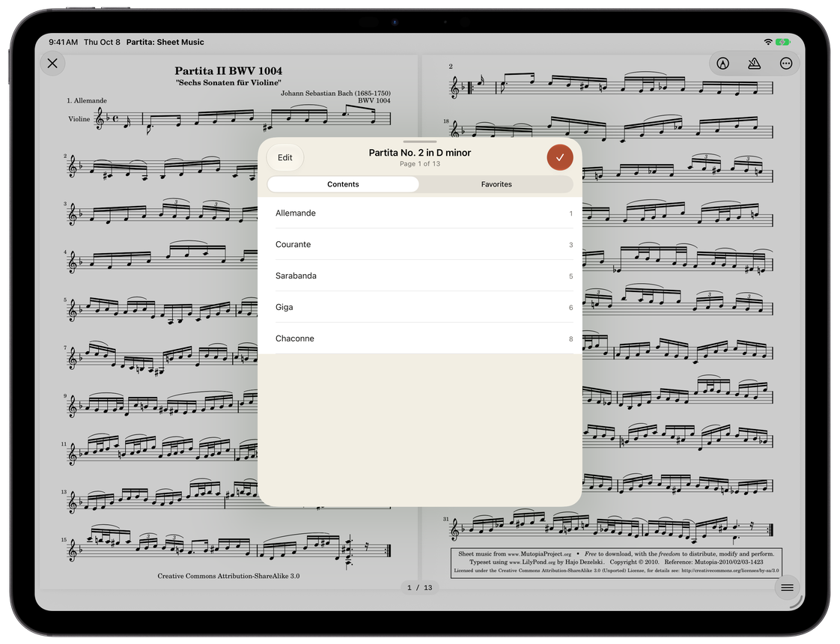Click the Page 1 of 13 subtitle

[420, 164]
